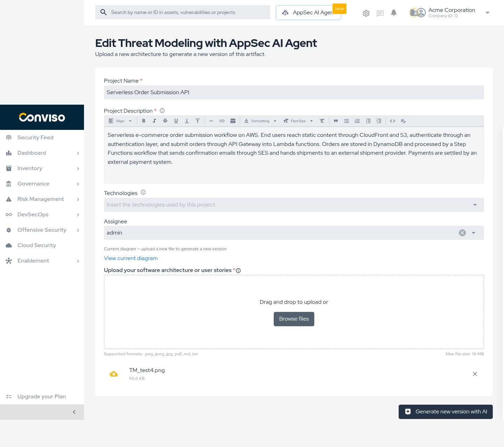Clear the admin assignee selection
The height and width of the screenshot is (447, 504).
(x=462, y=233)
